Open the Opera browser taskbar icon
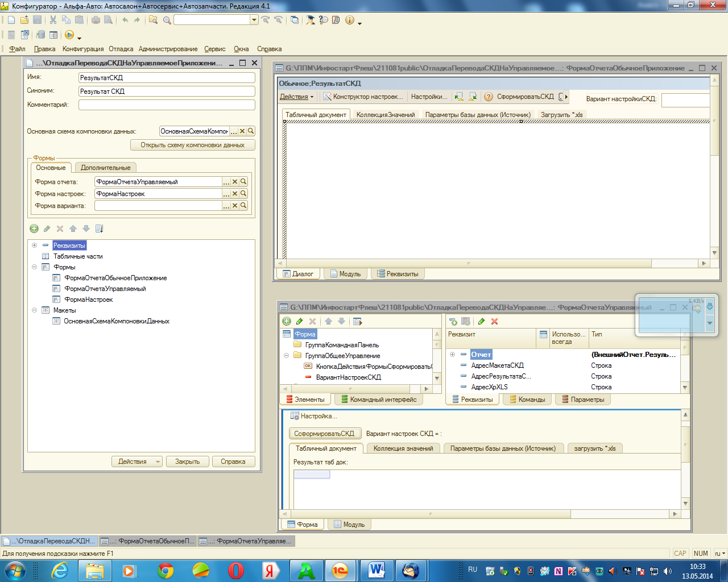 [236, 570]
